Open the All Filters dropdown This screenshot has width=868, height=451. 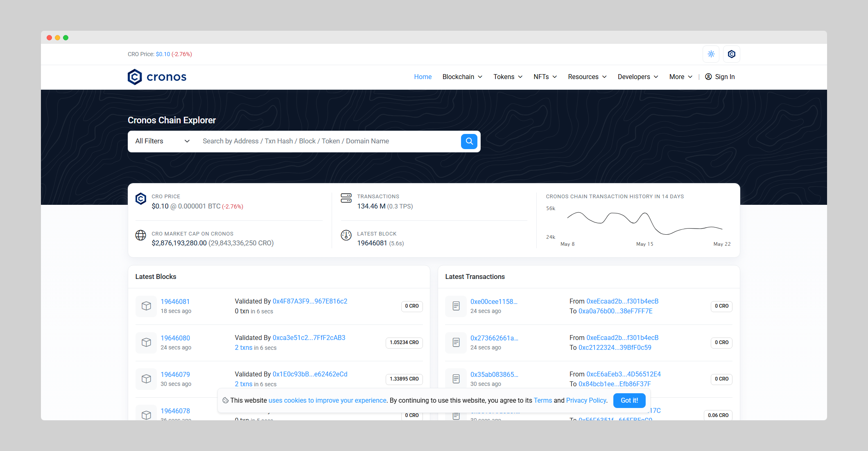[x=162, y=141]
